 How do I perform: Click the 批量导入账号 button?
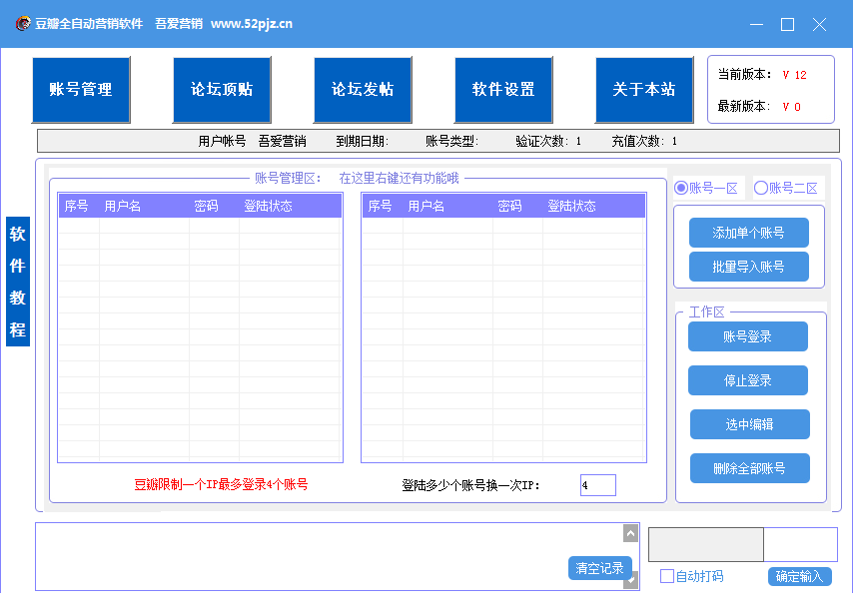tap(748, 267)
